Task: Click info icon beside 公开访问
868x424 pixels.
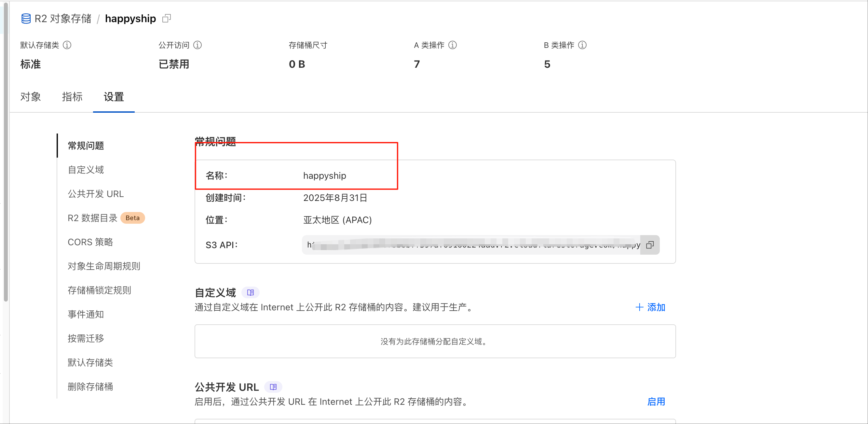Action: [x=197, y=45]
